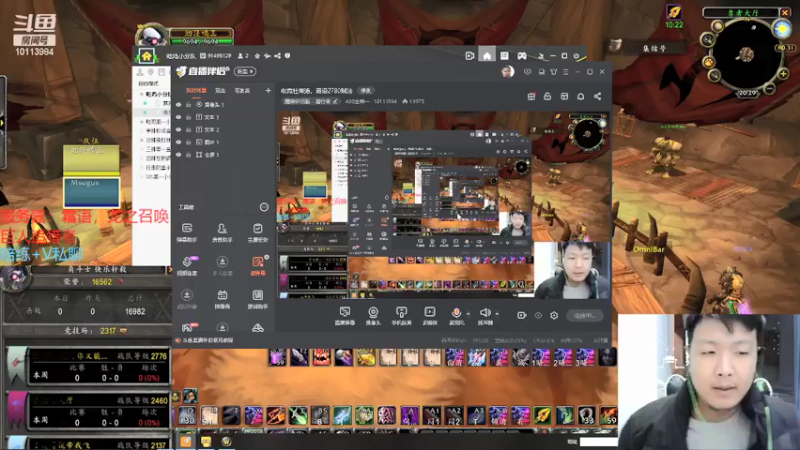Click the gift box icon with red badge
Viewport: 800px width, 450px height.
531,96
